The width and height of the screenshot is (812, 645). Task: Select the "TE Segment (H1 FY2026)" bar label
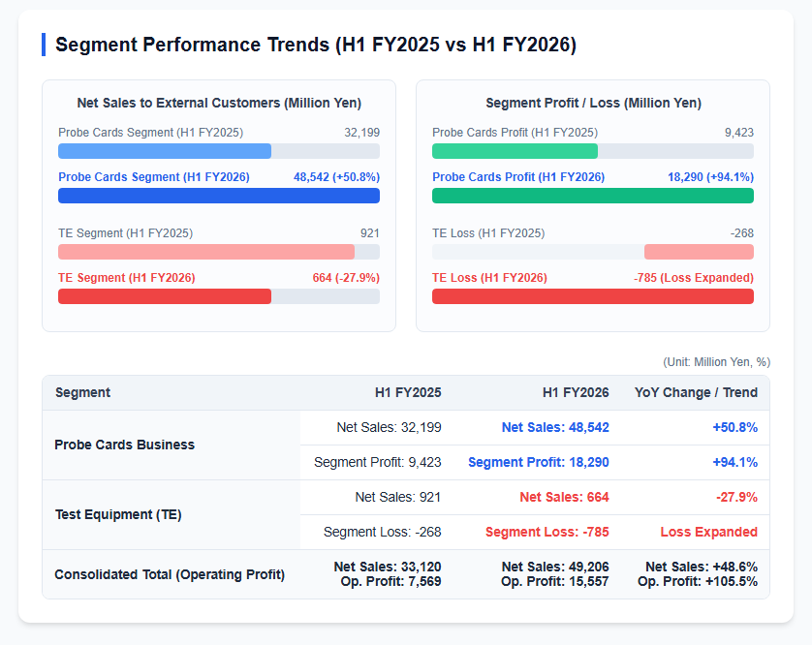[126, 278]
